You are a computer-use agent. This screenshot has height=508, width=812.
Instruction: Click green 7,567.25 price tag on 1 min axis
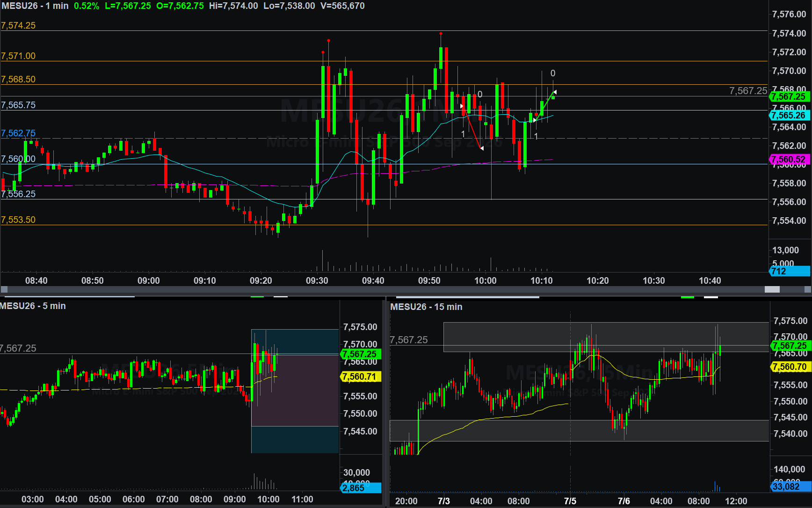(790, 97)
